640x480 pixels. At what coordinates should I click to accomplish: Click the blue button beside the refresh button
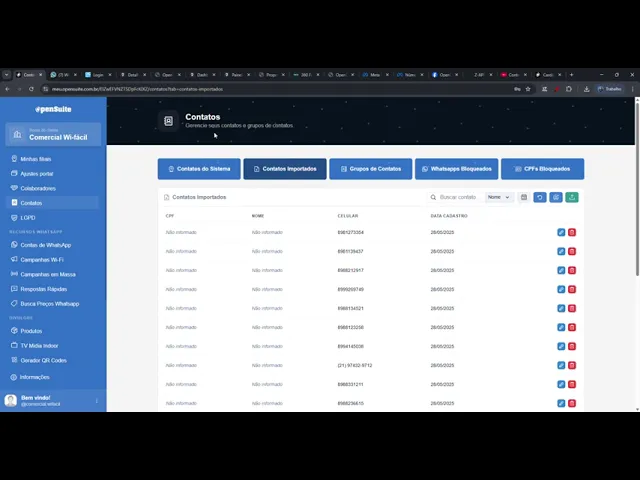(x=556, y=197)
